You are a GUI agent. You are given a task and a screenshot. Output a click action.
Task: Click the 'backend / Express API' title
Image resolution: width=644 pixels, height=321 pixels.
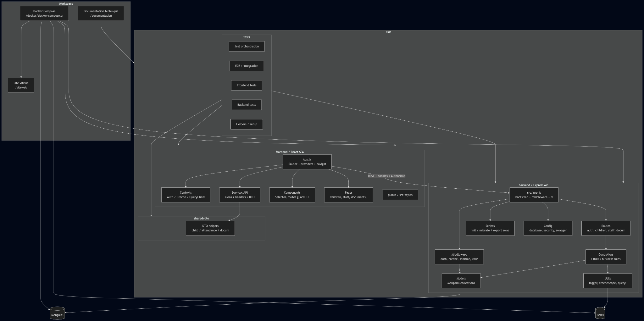[x=533, y=185]
